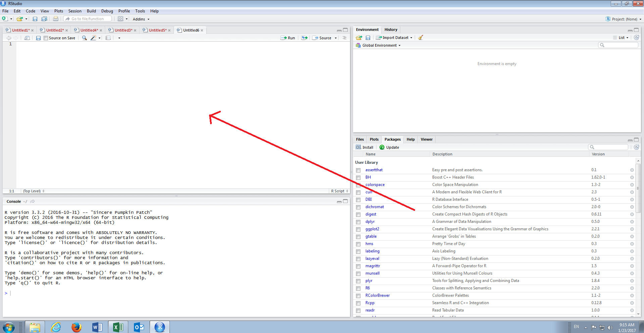Image resolution: width=644 pixels, height=333 pixels.
Task: Remove the assertthat package via its X icon
Action: click(632, 170)
